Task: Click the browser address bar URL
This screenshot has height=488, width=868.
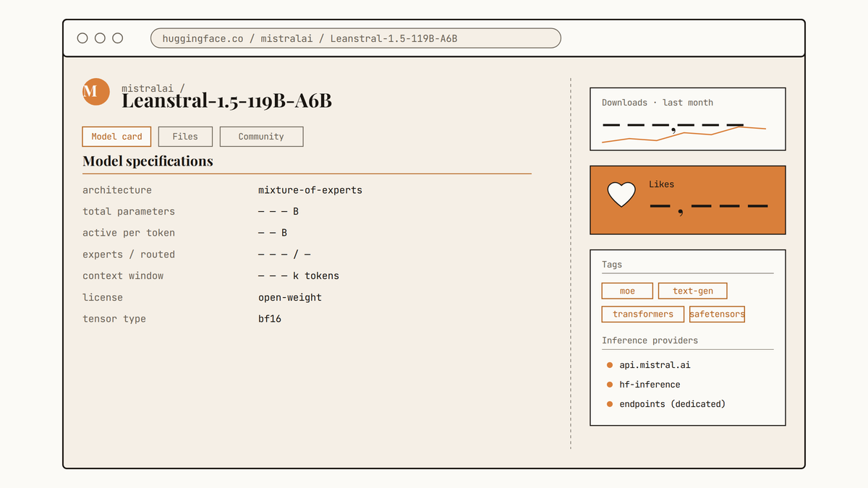Action: pyautogui.click(x=355, y=38)
